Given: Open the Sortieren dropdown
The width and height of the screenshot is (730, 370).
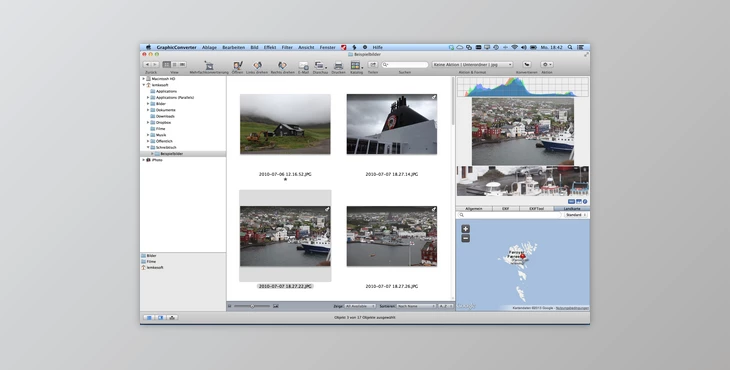Looking at the screenshot, I should 416,306.
